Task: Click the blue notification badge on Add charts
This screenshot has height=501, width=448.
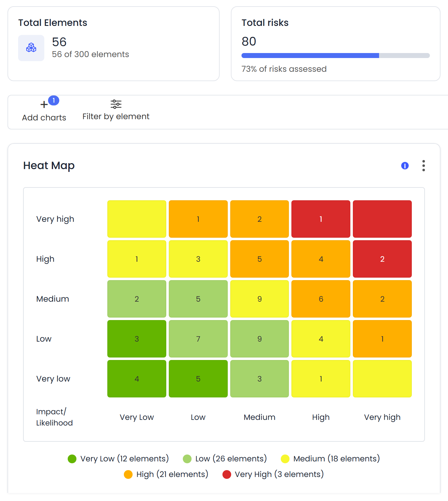Action: pos(54,100)
